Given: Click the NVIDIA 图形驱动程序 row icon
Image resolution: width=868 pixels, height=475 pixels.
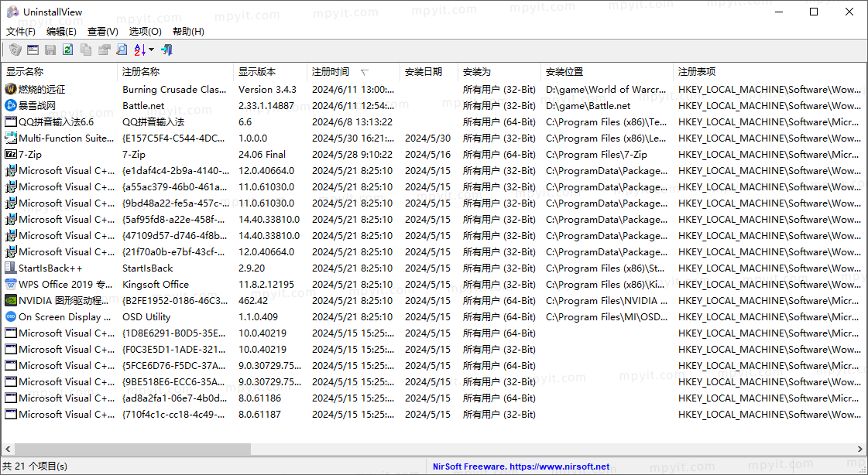Looking at the screenshot, I should pos(11,300).
